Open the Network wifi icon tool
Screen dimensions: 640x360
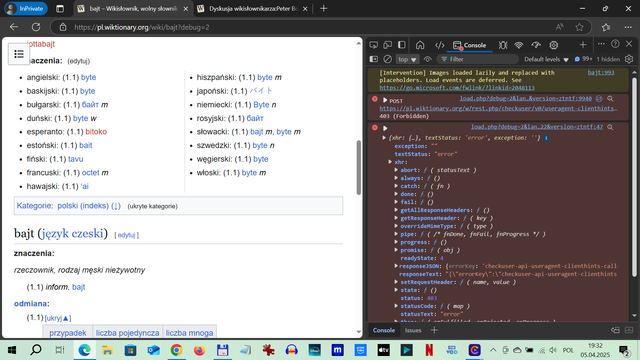(519, 45)
